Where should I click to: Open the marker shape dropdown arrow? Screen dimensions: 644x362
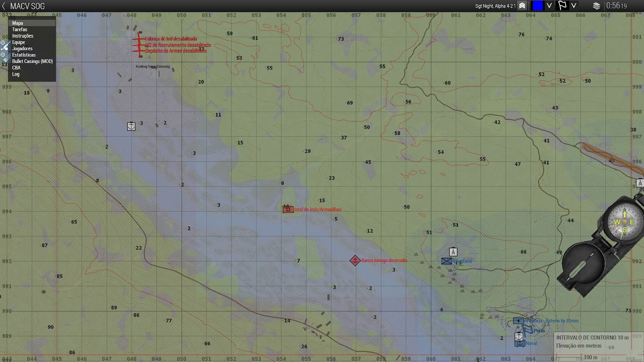tap(574, 6)
